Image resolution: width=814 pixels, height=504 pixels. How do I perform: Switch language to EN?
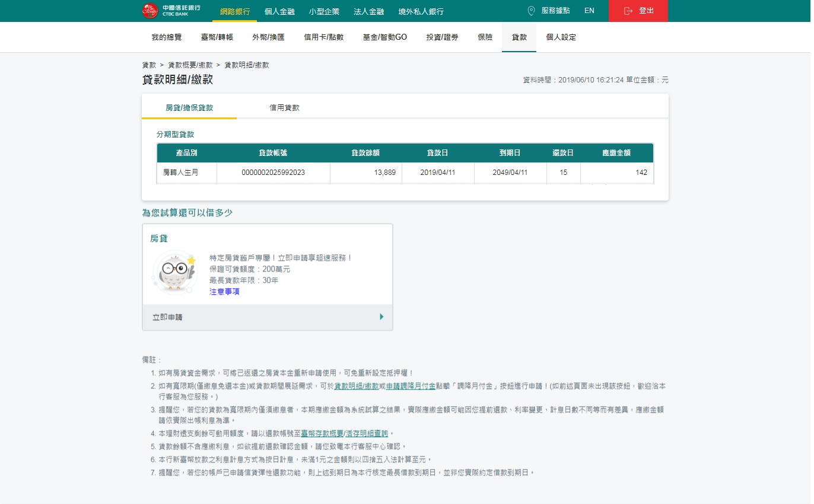[589, 11]
